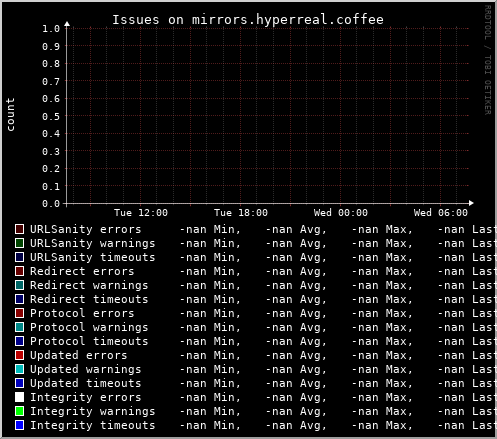Screen dimensions: 497x439
Task: Click the Redirect warnings teal swatch
Action: click(19, 285)
